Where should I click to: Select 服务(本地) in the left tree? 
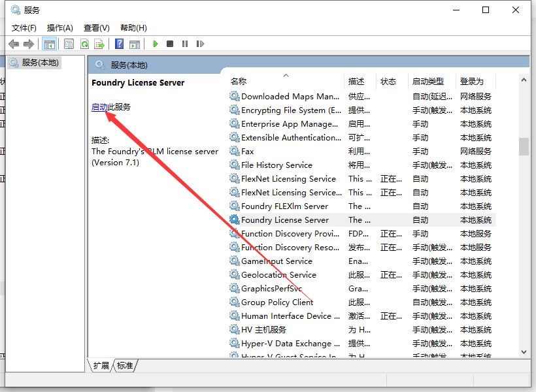tap(40, 63)
